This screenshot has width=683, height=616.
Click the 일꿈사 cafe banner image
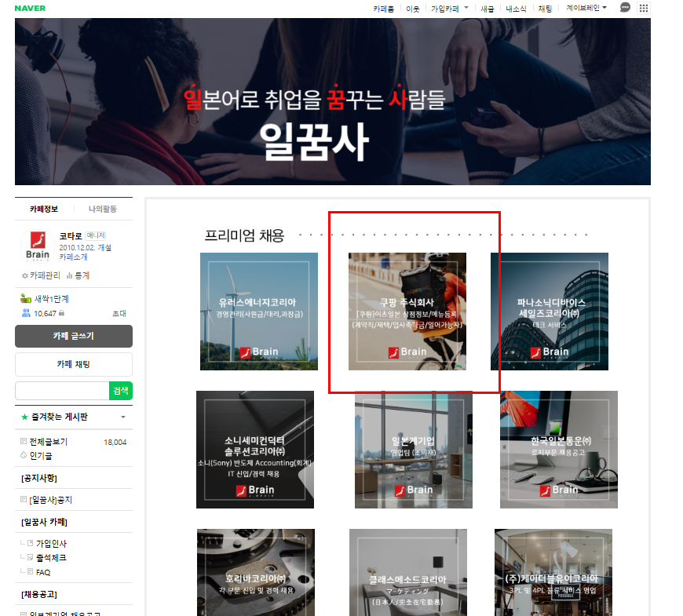point(333,101)
